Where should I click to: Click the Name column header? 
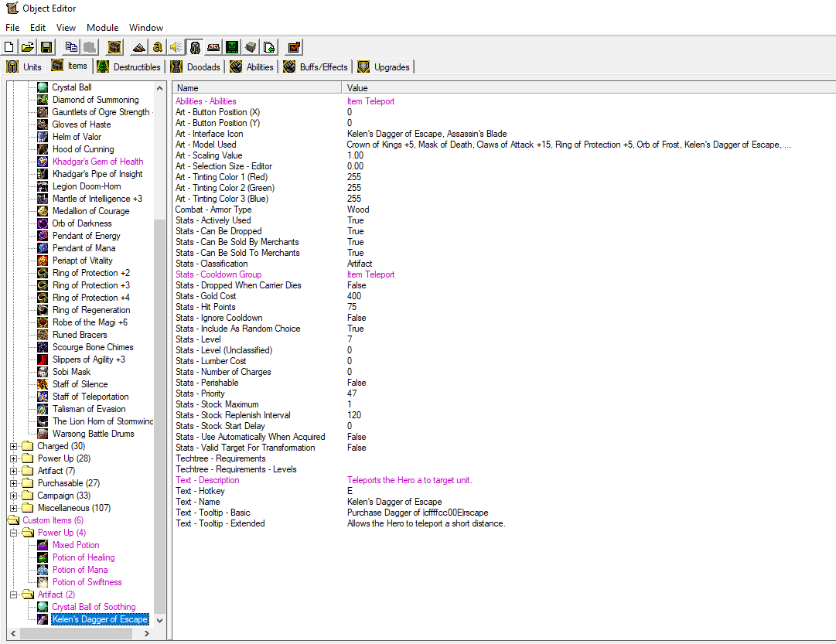pyautogui.click(x=257, y=88)
